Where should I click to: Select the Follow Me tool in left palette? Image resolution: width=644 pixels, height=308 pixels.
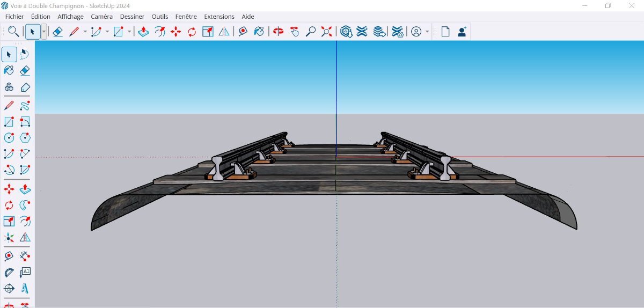pos(25,205)
